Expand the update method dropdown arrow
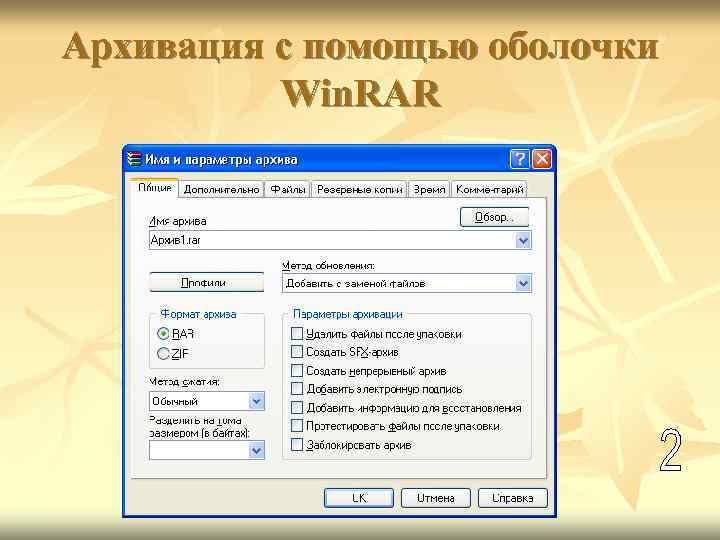Screen dimensions: 720x540 click(523, 283)
